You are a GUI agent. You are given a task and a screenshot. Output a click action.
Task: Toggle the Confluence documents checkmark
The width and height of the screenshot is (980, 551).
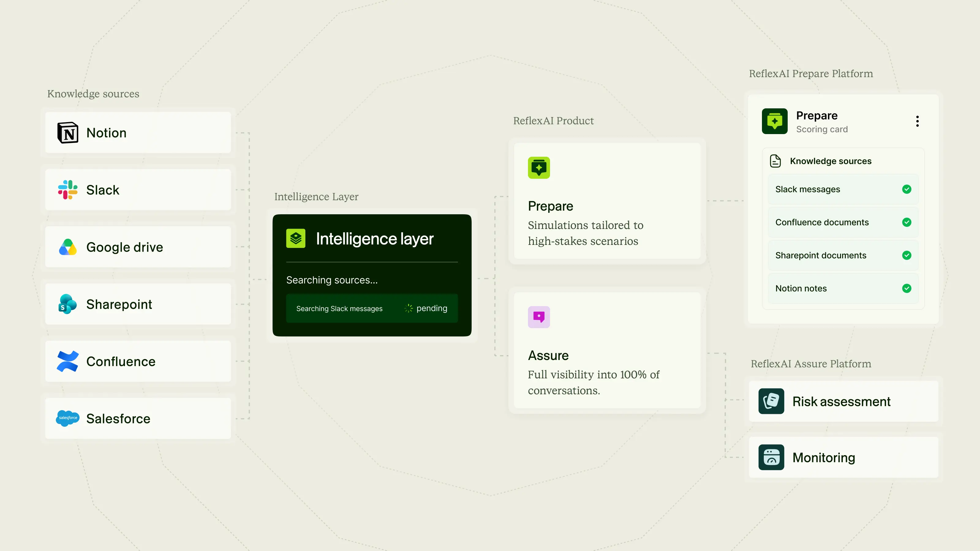point(907,223)
